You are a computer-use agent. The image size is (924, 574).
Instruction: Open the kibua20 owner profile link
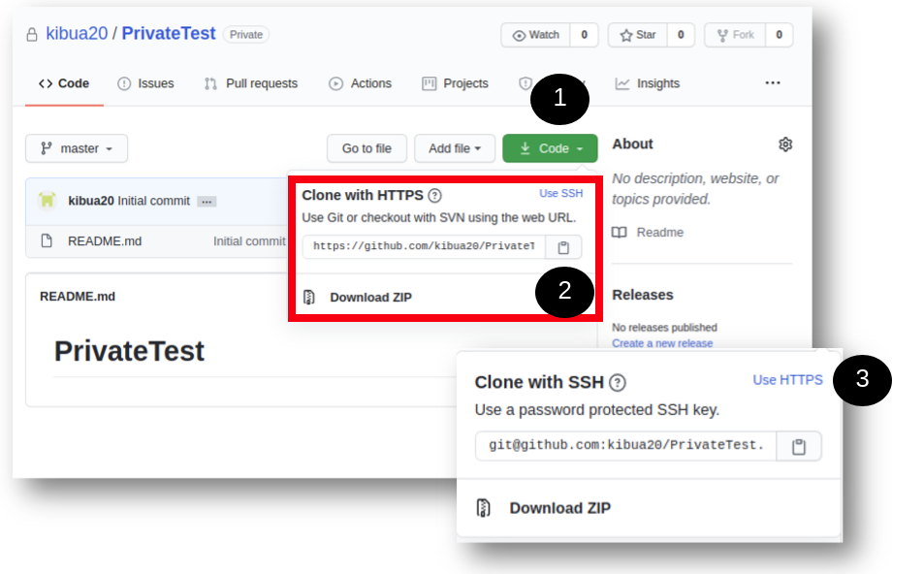pos(77,34)
